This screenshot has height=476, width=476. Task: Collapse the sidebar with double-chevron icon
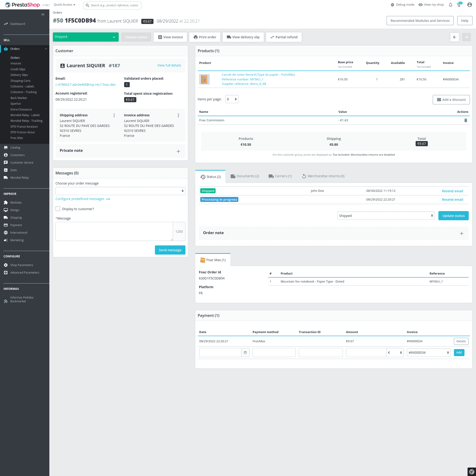click(43, 15)
